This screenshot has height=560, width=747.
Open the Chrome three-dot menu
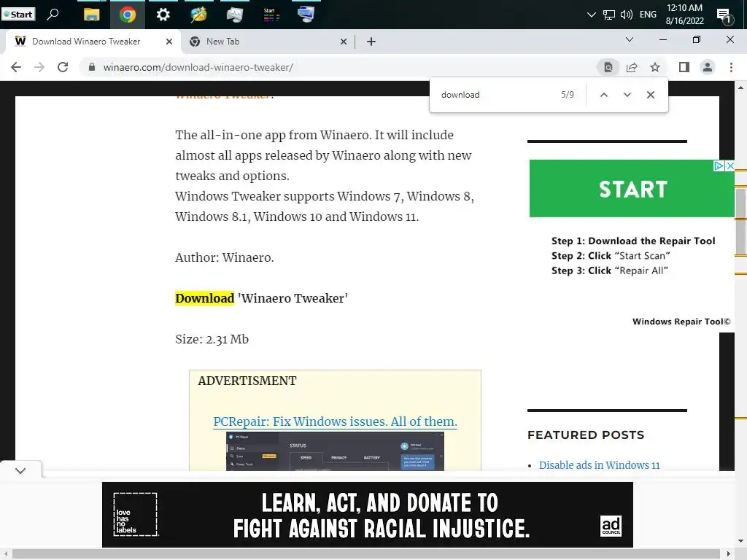point(731,68)
